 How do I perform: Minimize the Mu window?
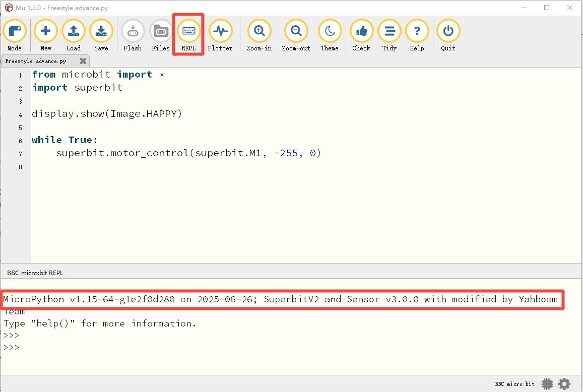524,8
